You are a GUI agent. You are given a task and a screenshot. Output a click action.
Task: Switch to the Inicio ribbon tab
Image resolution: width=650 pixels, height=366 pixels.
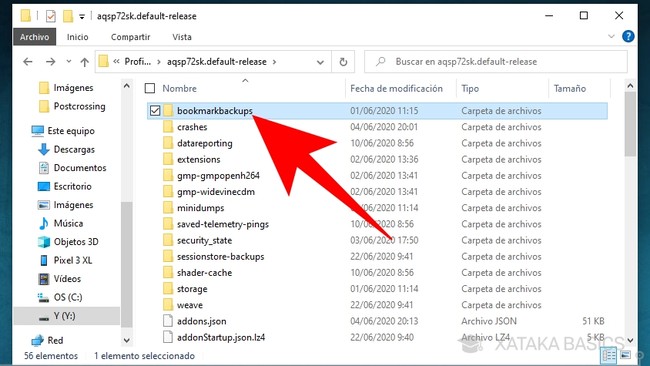coord(78,37)
